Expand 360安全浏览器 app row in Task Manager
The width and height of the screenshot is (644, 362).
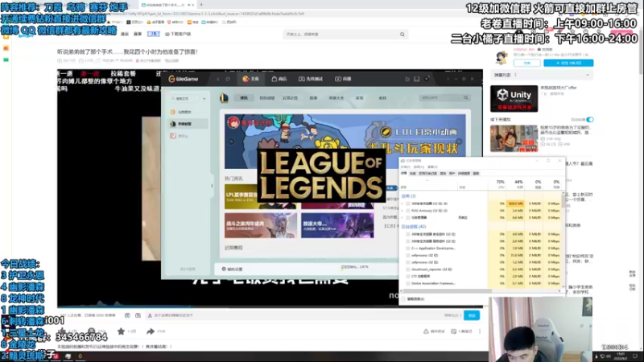(x=402, y=204)
